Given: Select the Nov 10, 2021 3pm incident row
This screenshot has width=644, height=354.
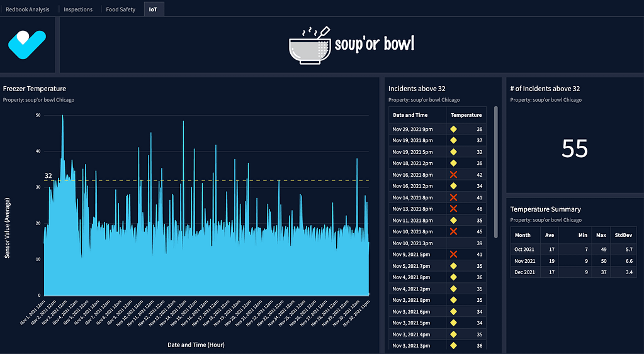Looking at the screenshot, I should (x=438, y=243).
